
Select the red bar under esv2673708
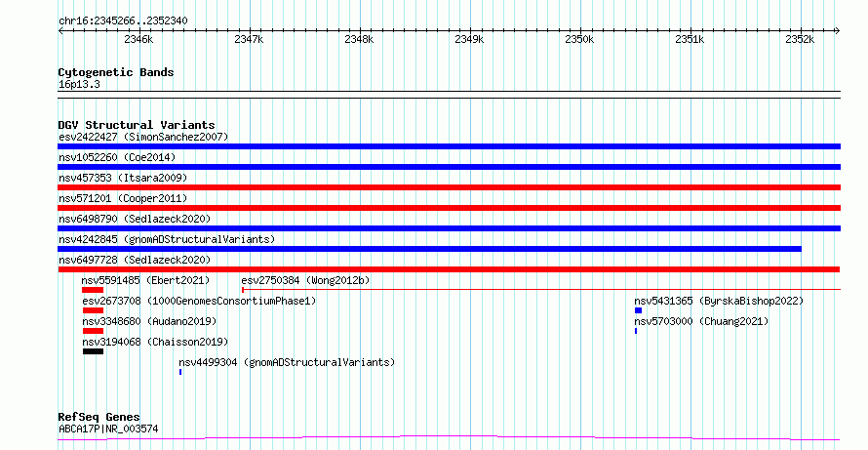pos(93,310)
